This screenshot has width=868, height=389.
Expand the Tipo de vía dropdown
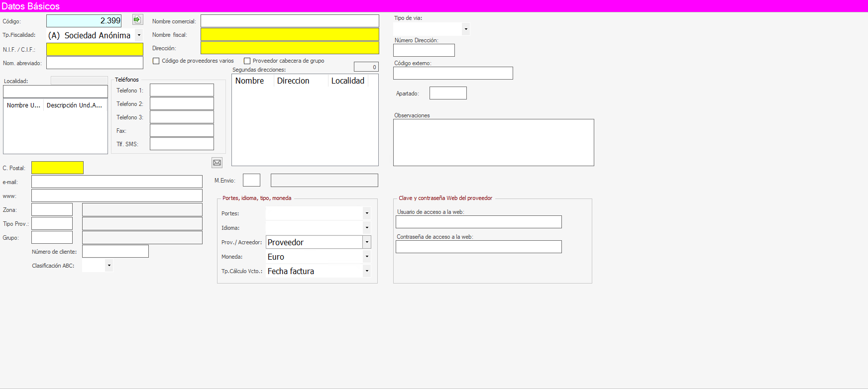point(466,29)
